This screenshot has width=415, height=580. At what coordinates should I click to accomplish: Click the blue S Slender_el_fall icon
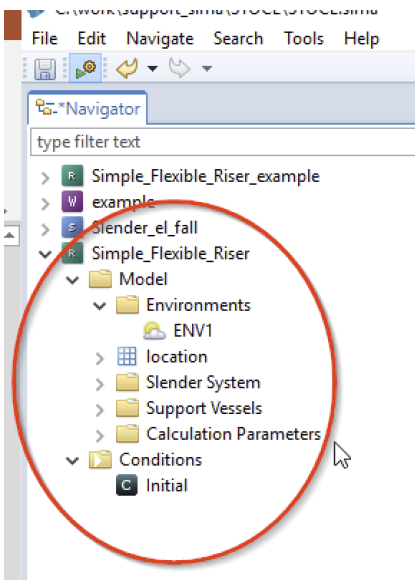pyautogui.click(x=72, y=227)
